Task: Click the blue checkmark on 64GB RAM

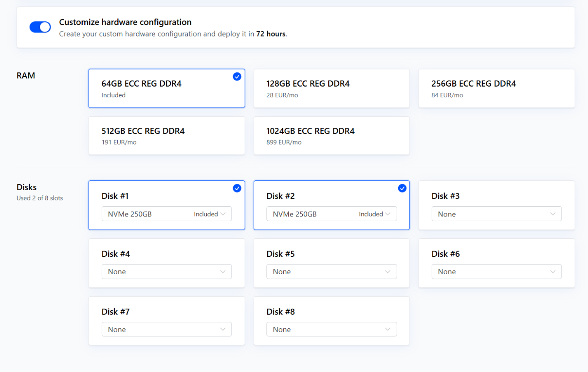Action: 237,76
